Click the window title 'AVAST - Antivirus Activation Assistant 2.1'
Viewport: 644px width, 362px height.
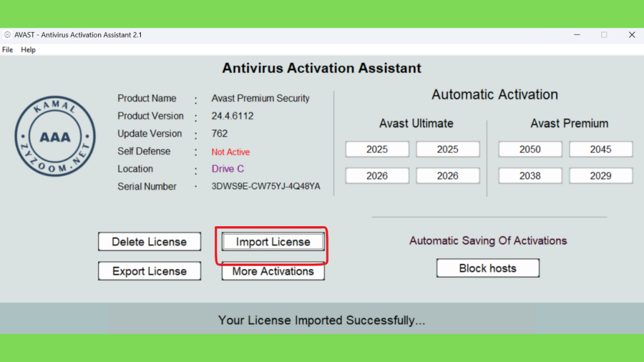click(78, 35)
